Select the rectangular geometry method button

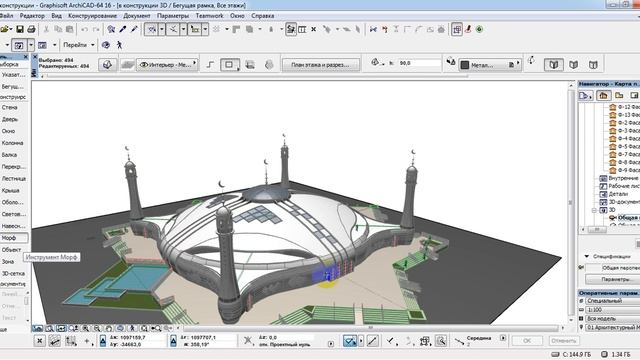(x=229, y=64)
